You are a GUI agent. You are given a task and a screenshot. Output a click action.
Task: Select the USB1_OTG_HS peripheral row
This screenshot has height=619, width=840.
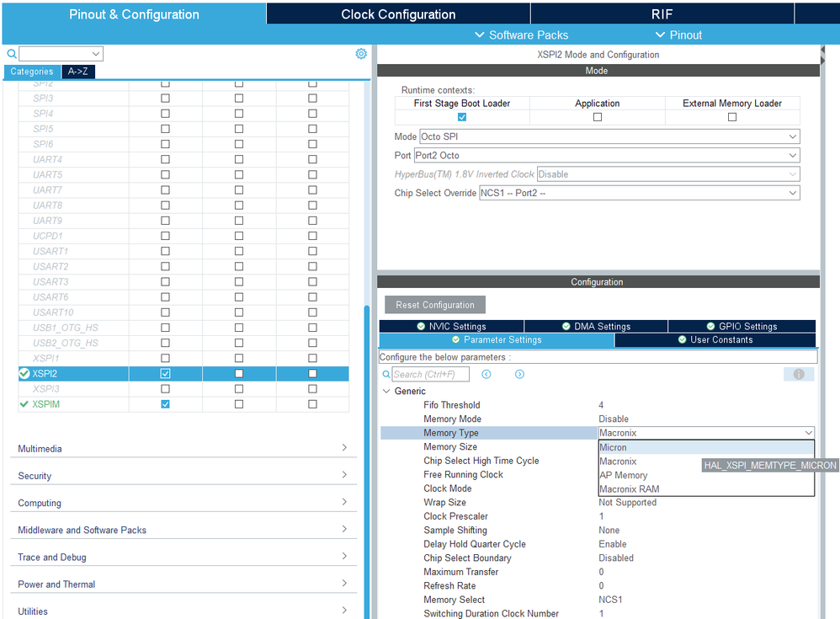tap(183, 328)
